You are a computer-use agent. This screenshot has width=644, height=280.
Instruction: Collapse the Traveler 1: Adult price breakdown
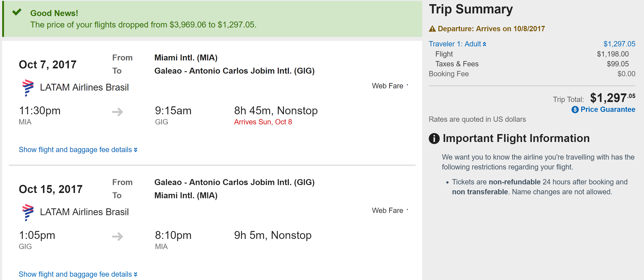point(457,44)
